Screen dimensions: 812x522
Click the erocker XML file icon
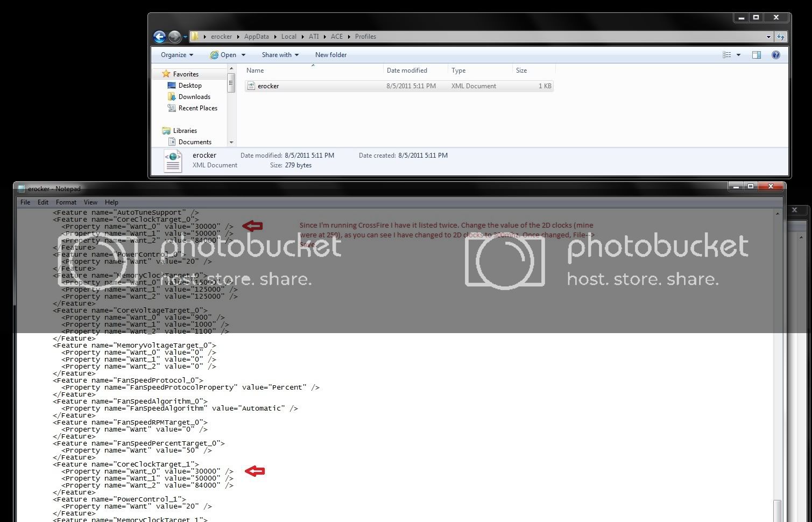coord(251,86)
